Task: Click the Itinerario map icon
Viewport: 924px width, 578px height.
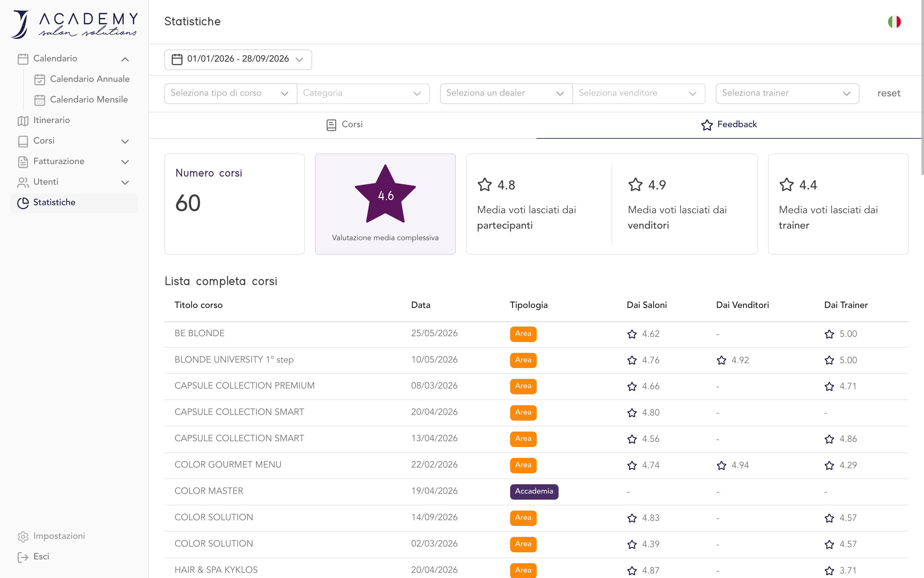Action: 23,121
